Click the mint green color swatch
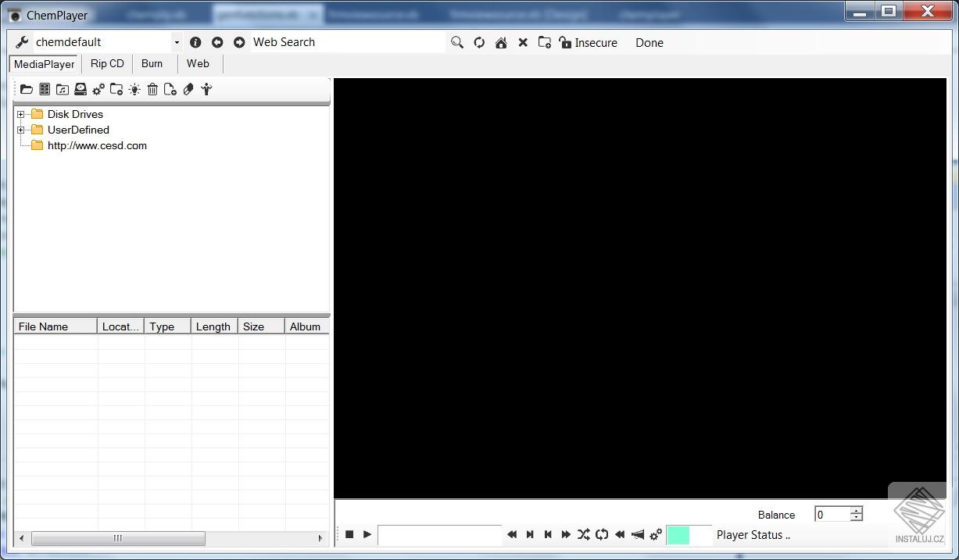 pos(678,535)
